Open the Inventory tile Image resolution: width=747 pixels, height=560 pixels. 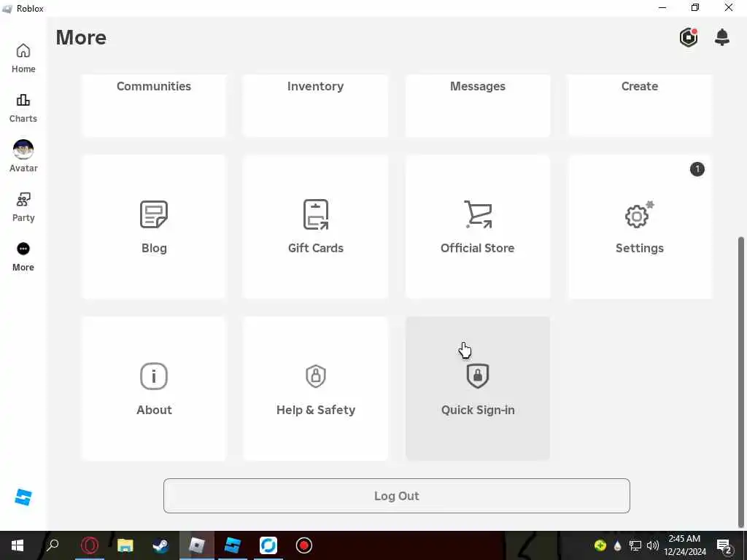coord(315,105)
